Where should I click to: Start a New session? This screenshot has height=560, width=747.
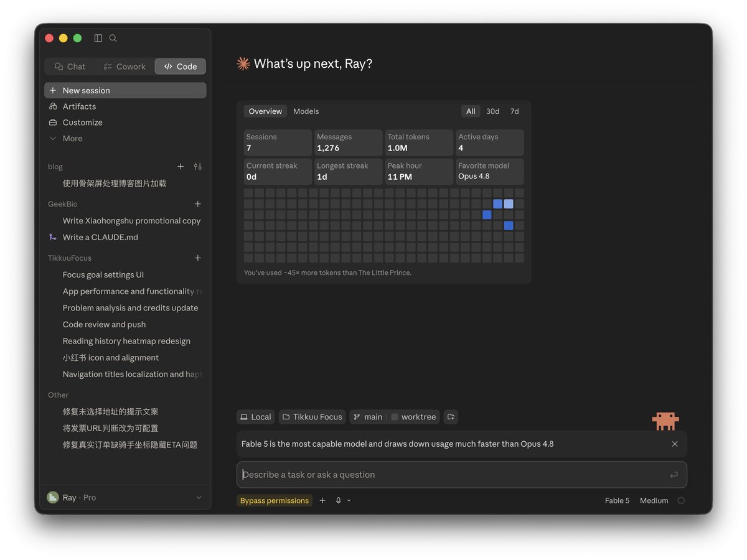(125, 90)
